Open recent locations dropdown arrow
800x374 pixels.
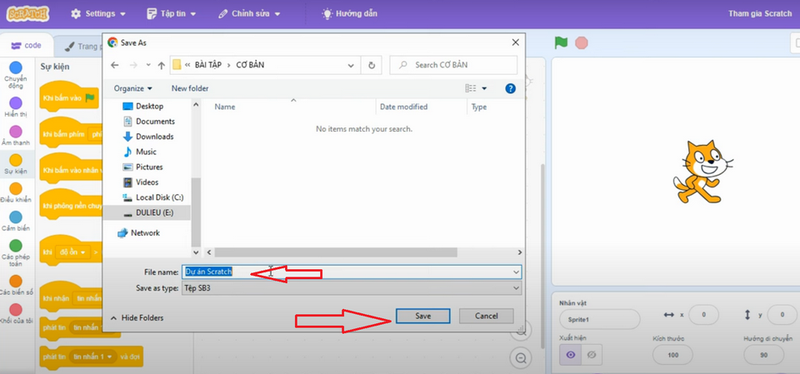tap(148, 65)
